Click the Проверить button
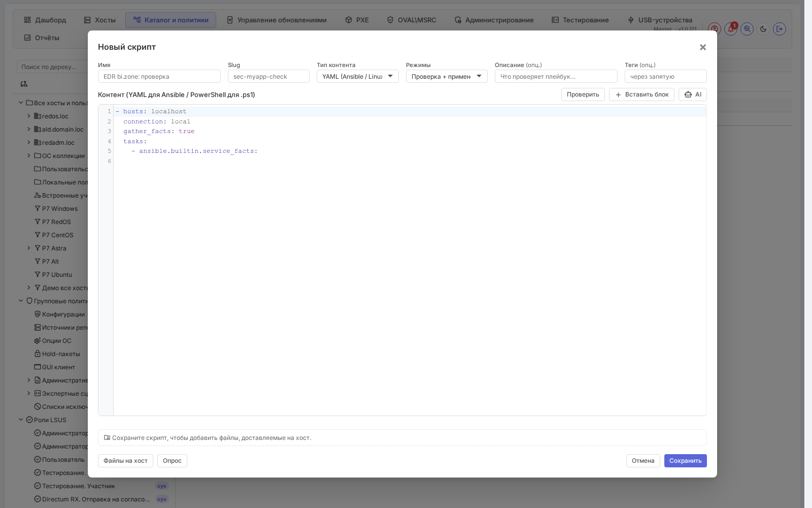This screenshot has height=508, width=812. pyautogui.click(x=583, y=94)
